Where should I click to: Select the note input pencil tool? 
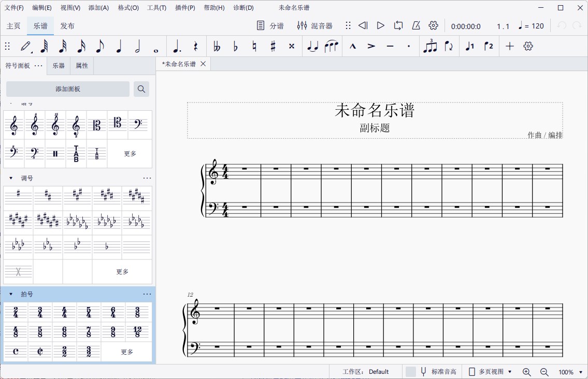(26, 46)
